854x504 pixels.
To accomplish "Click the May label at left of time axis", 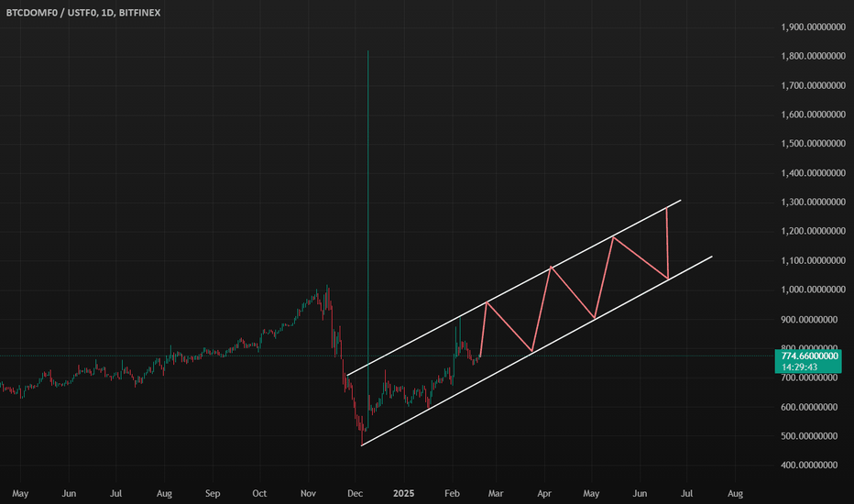I will [20, 494].
